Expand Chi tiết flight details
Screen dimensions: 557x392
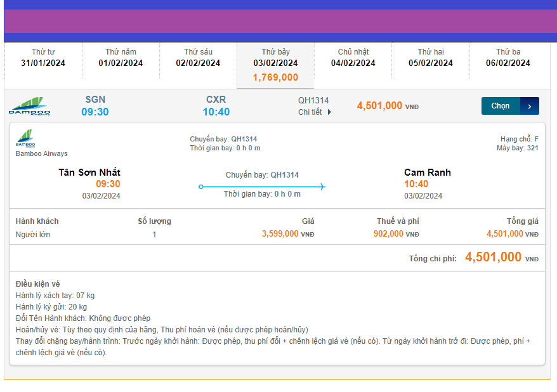(x=315, y=112)
